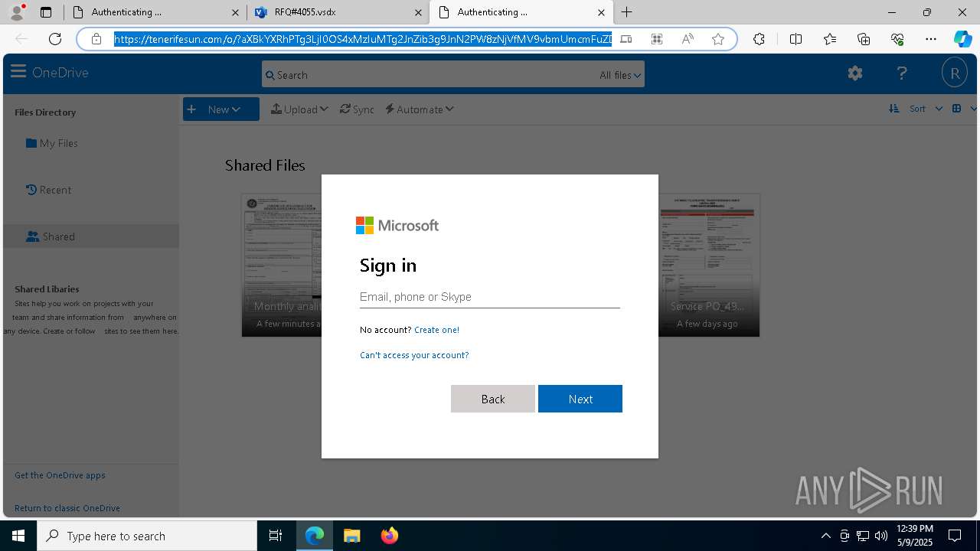Viewport: 980px width, 551px height.
Task: Toggle Split screen in Edge
Action: tap(795, 39)
